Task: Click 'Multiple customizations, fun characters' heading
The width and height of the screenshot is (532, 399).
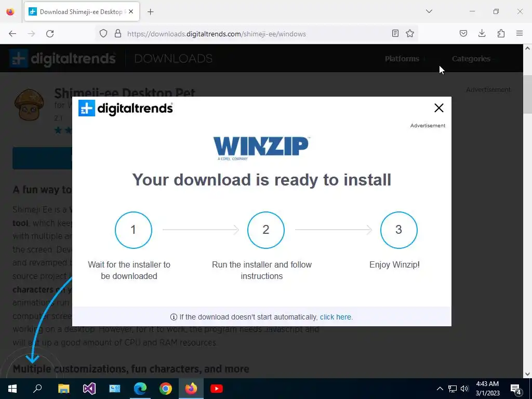Action: [131, 369]
